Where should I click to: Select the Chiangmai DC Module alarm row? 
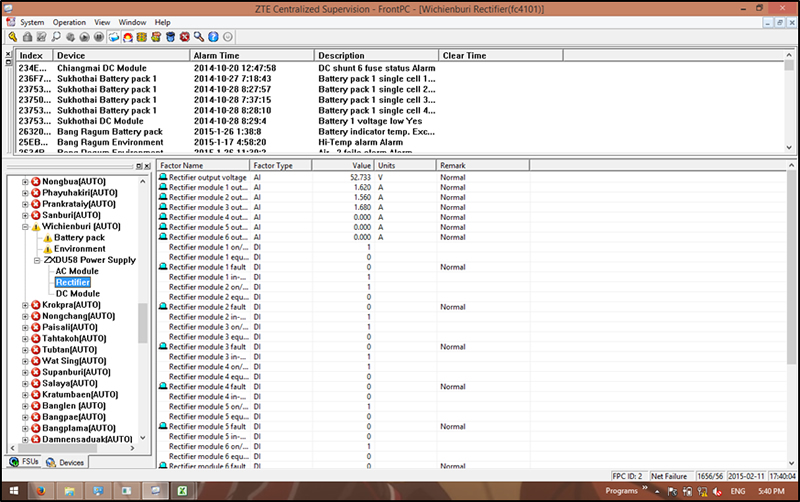click(100, 67)
